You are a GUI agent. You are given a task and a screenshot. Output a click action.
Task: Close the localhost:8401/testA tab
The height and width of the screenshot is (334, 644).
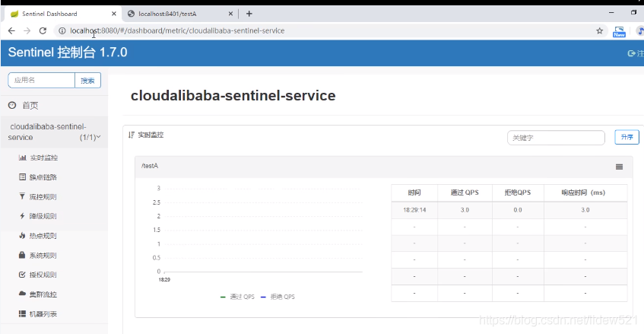pos(230,14)
